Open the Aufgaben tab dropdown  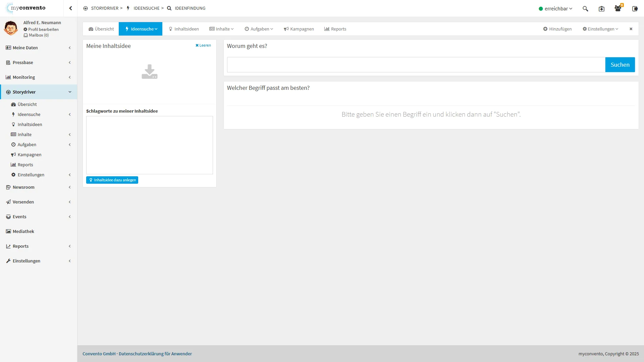tap(259, 29)
